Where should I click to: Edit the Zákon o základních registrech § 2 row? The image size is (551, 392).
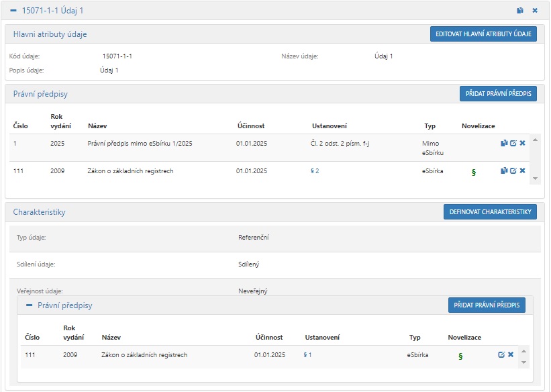click(x=513, y=171)
